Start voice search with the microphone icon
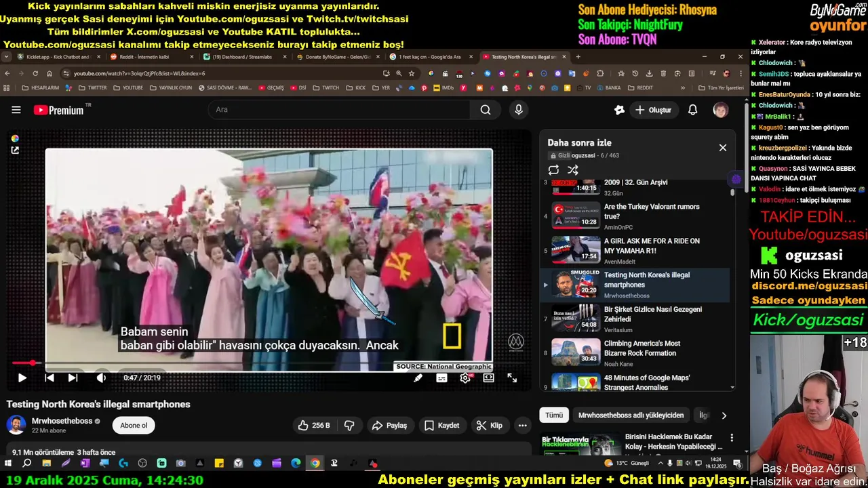This screenshot has height=488, width=868. [x=519, y=110]
